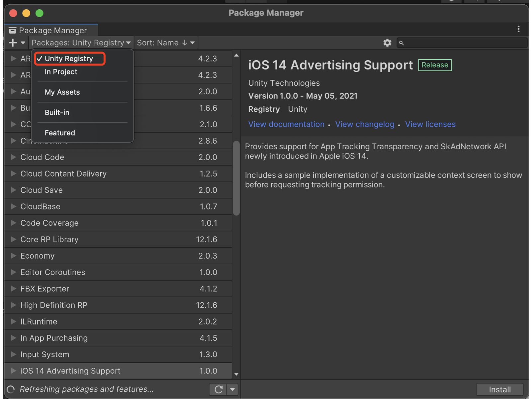Select the Editor Coroutines package
The height and width of the screenshot is (399, 532).
[x=118, y=272]
